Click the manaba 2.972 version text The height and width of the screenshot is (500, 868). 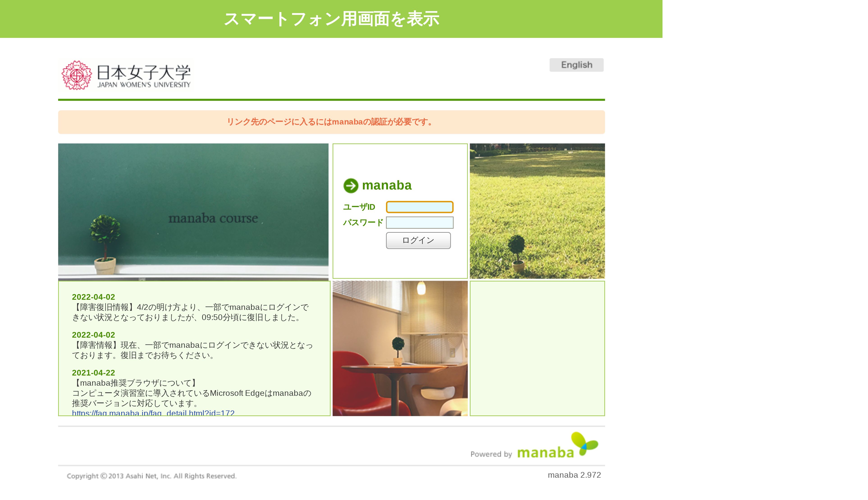pyautogui.click(x=574, y=475)
